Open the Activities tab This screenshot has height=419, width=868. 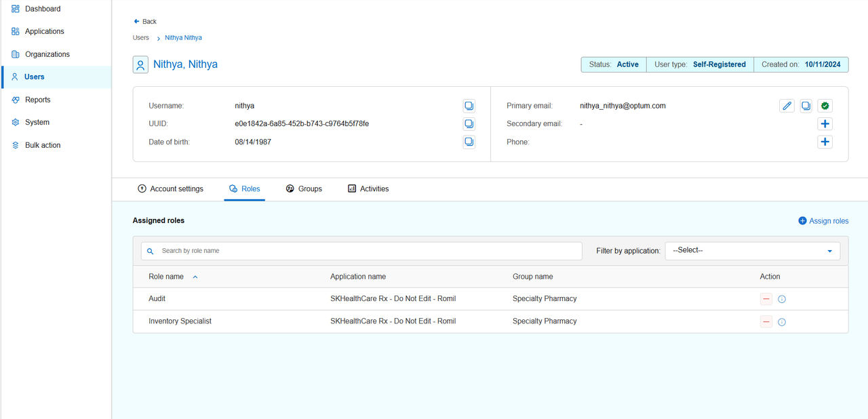point(368,188)
